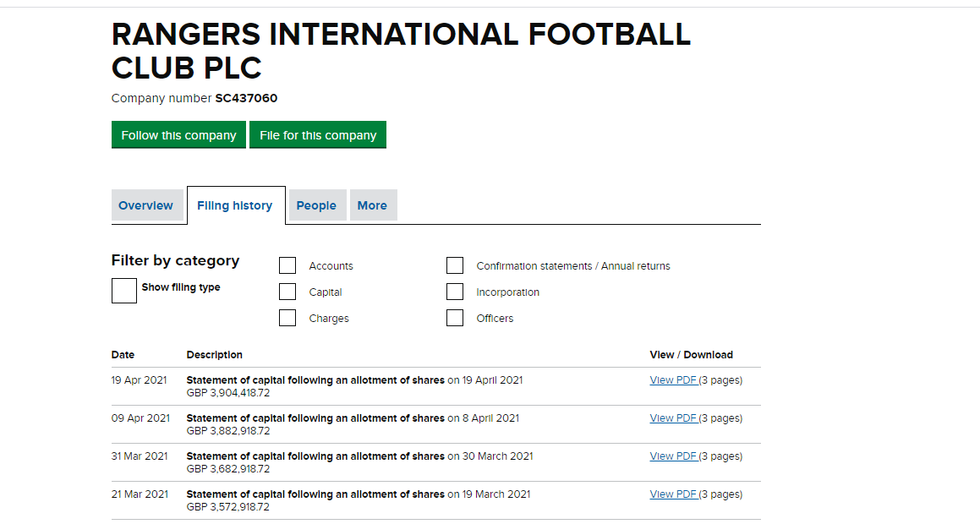The height and width of the screenshot is (524, 980).
Task: Select company number SC437060
Action: point(246,98)
